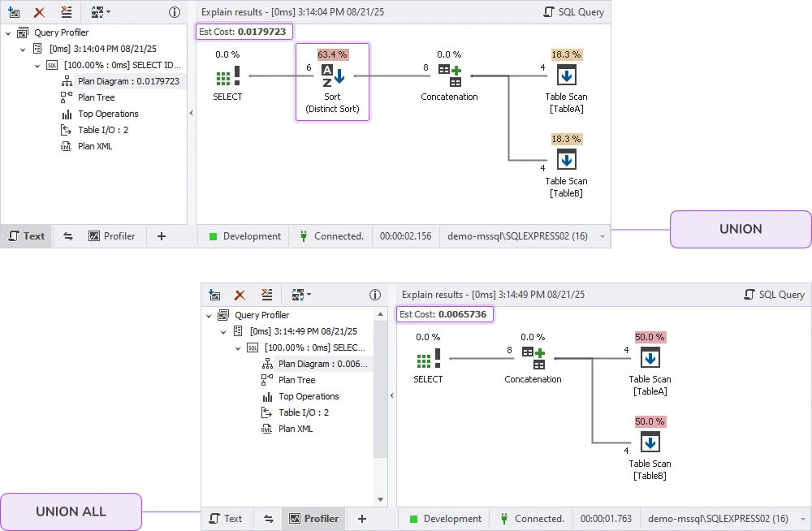Click the red X delete icon in the UNION ALL window
Viewport: 812px width, 531px height.
click(240, 296)
